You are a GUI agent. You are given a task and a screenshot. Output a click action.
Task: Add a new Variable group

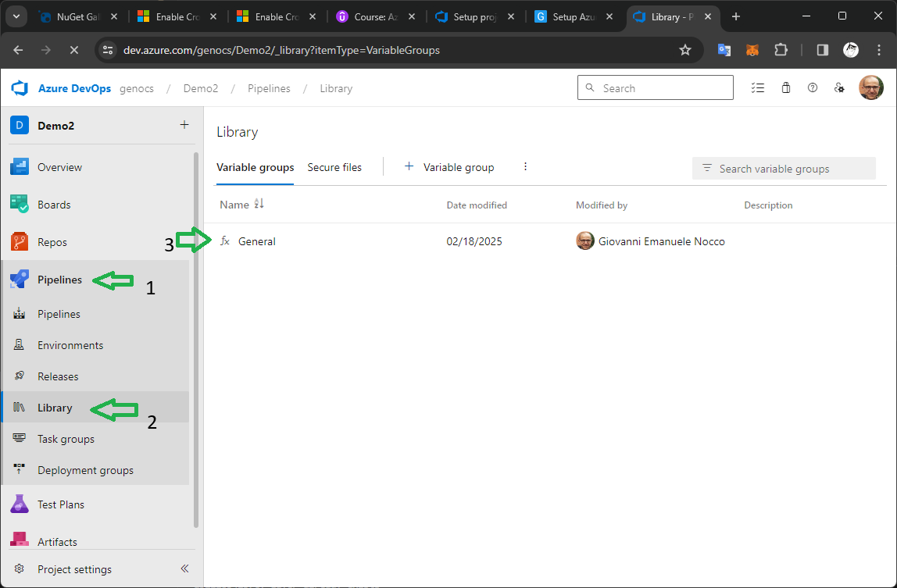coord(449,167)
